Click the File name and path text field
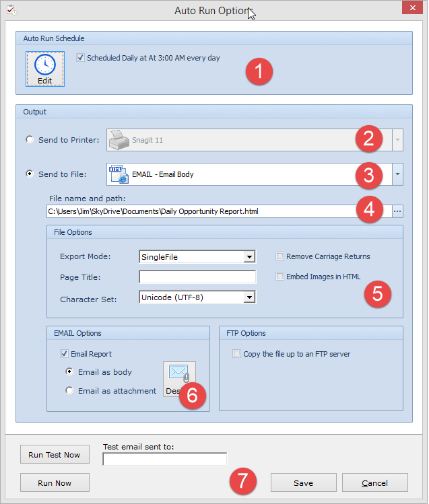The height and width of the screenshot is (504, 429). pos(220,211)
